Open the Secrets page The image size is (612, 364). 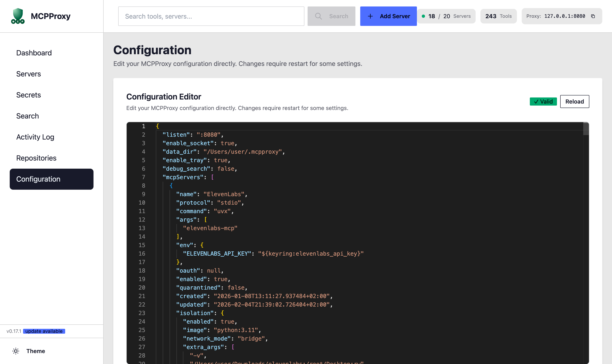pos(29,95)
